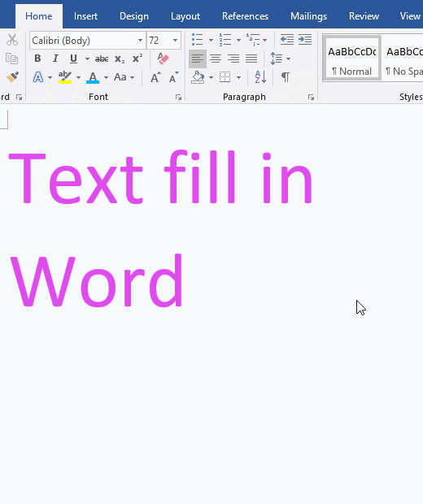The image size is (423, 504).
Task: Click the pink text "Text fill in"
Action: (x=160, y=176)
